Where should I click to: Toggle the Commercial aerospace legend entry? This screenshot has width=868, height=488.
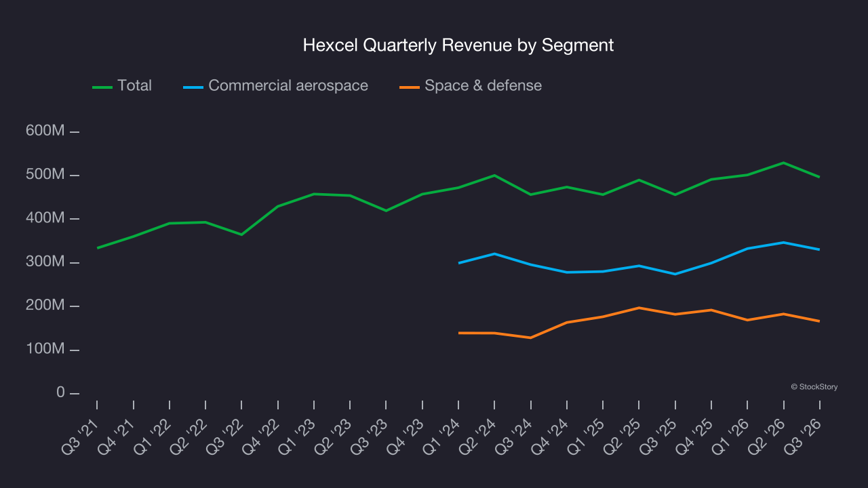click(276, 86)
